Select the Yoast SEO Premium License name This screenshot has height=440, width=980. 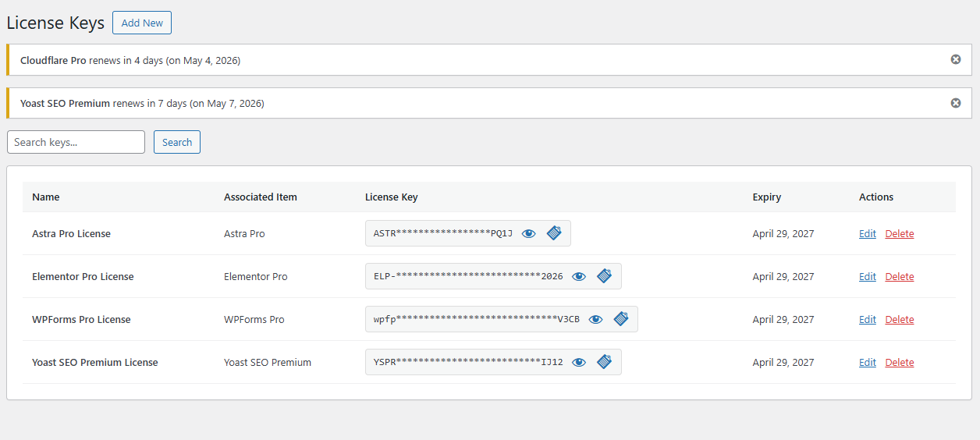click(x=95, y=362)
